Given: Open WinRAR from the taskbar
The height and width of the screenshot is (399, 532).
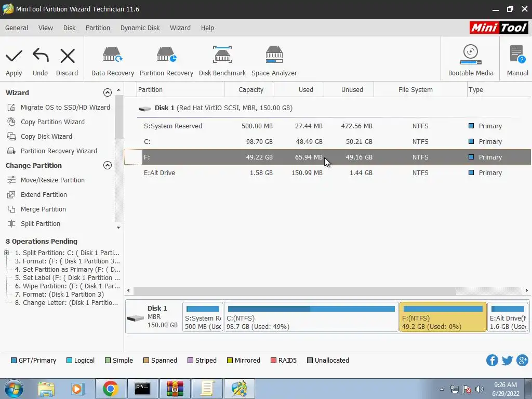Looking at the screenshot, I should [x=175, y=389].
